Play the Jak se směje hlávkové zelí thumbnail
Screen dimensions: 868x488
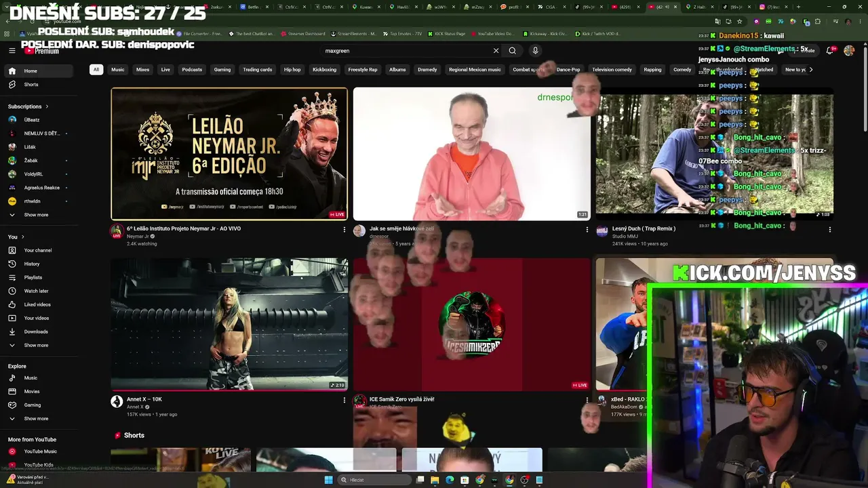[472, 154]
